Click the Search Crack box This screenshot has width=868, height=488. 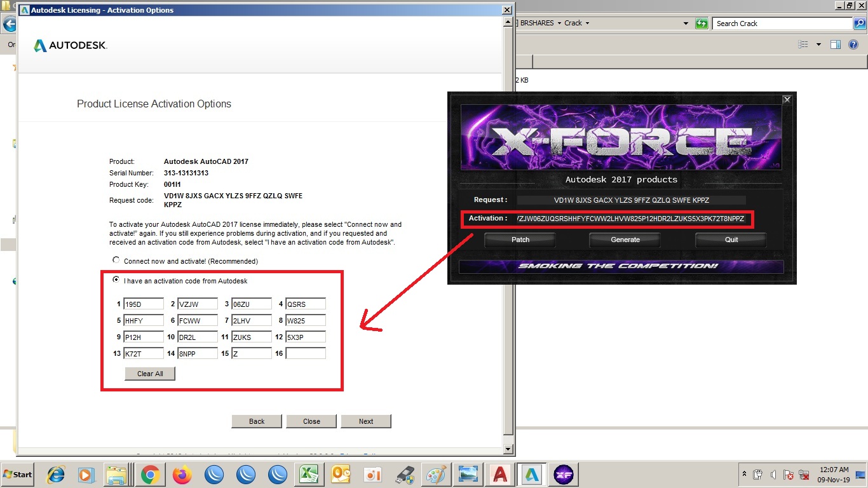pyautogui.click(x=783, y=24)
